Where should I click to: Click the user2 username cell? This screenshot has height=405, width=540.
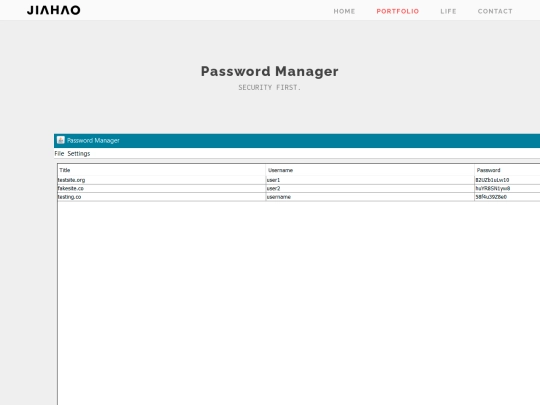[370, 188]
